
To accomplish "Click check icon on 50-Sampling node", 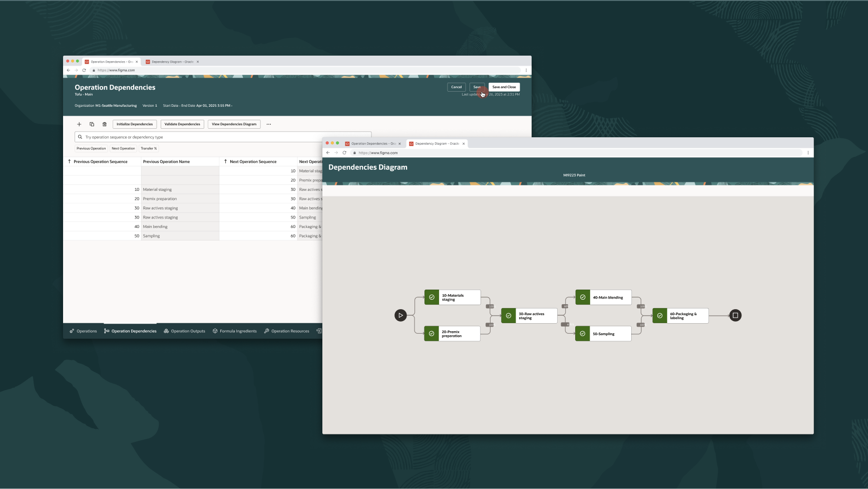I will (583, 334).
